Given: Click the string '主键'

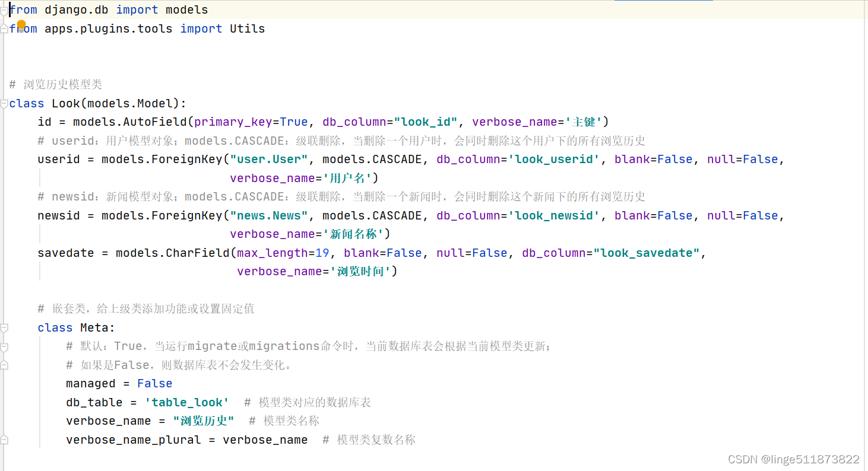Looking at the screenshot, I should [x=583, y=122].
